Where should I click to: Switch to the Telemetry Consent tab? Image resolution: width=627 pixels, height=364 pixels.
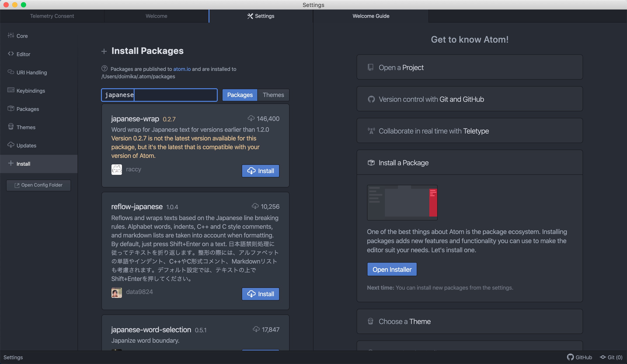click(x=52, y=16)
